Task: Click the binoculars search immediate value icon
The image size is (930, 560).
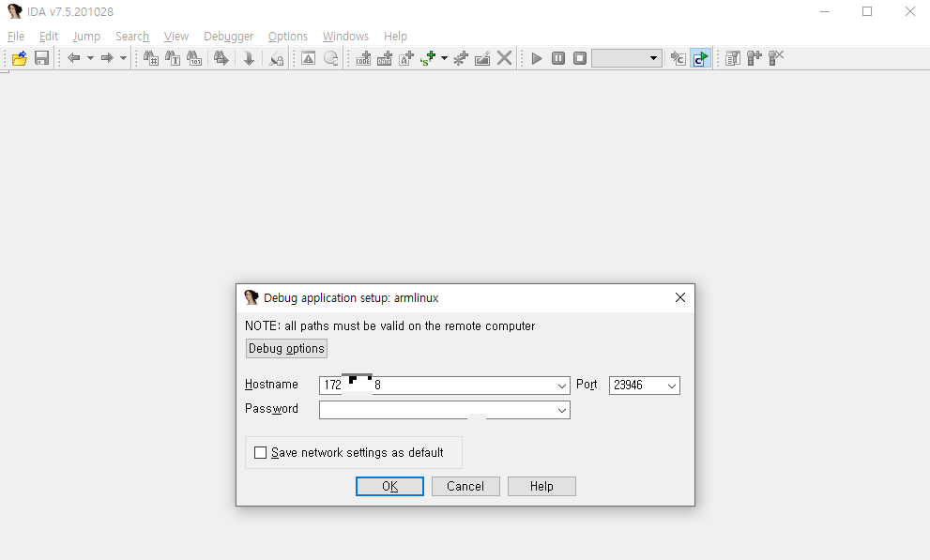Action: 151,58
